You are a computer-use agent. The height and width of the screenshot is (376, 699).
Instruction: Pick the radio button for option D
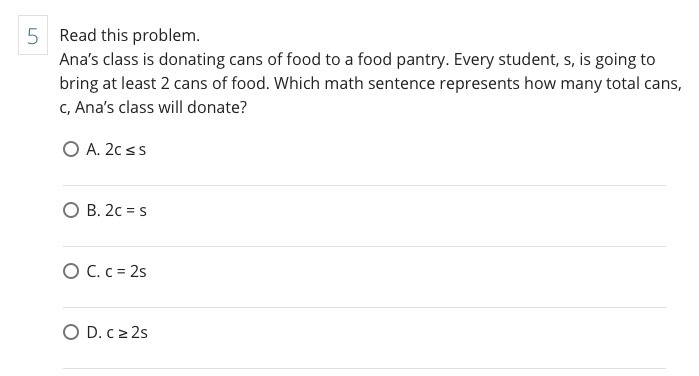coord(71,332)
